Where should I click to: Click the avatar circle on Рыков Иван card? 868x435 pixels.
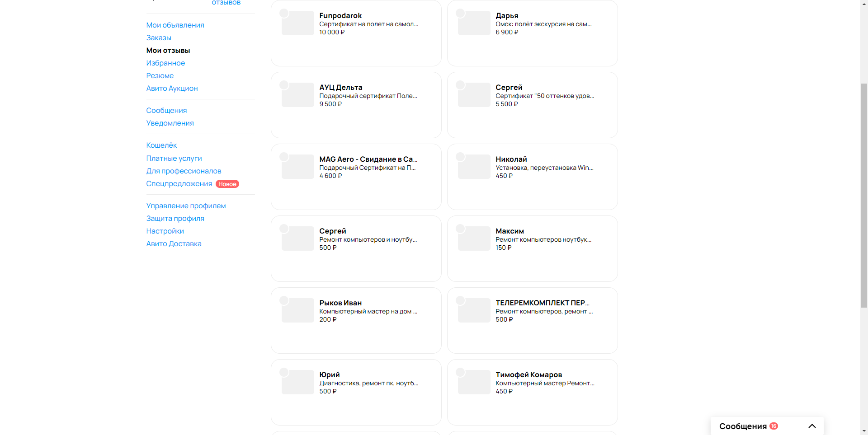tap(284, 300)
